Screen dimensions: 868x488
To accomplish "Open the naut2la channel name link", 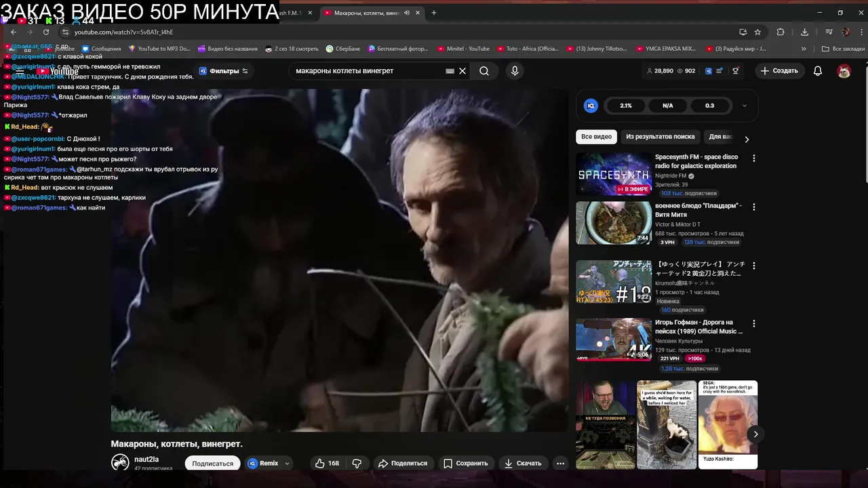I will [146, 460].
